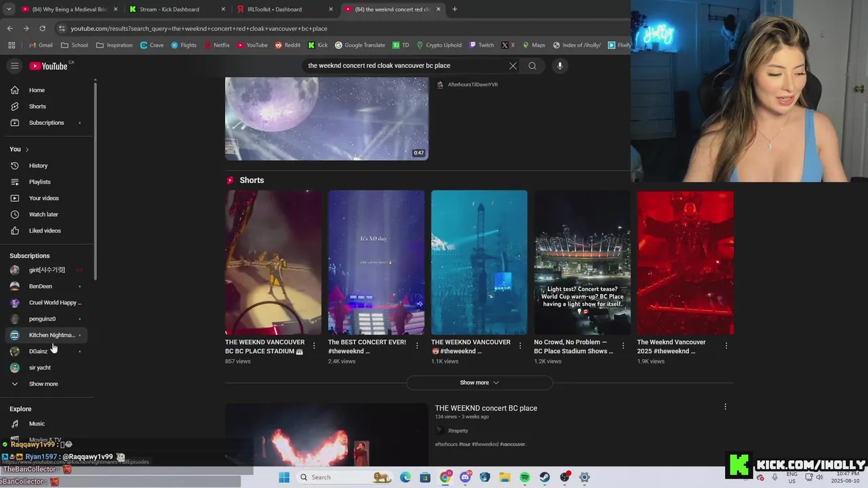Open Discord from taskbar
This screenshot has height=488, width=868.
coord(465,477)
